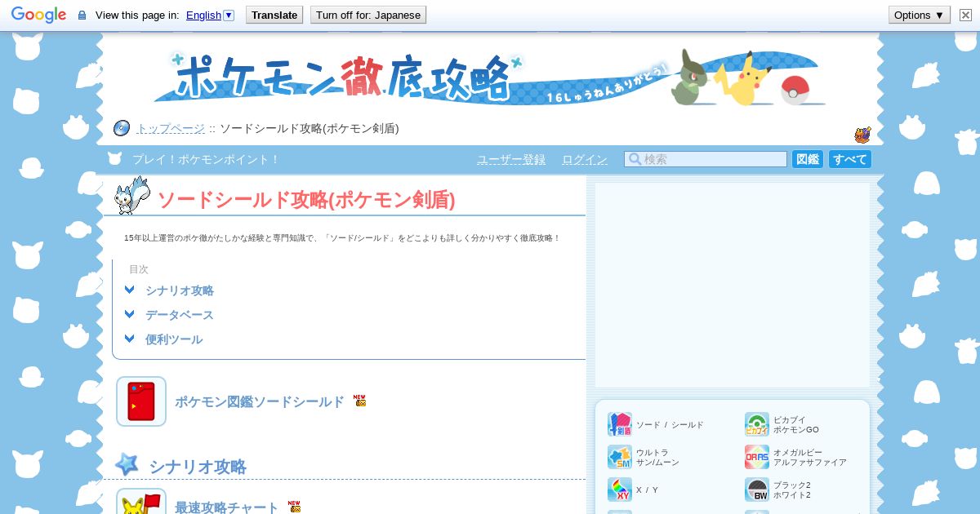The height and width of the screenshot is (514, 980).
Task: Click the advertisement area in sidebar
Action: pyautogui.click(x=733, y=285)
